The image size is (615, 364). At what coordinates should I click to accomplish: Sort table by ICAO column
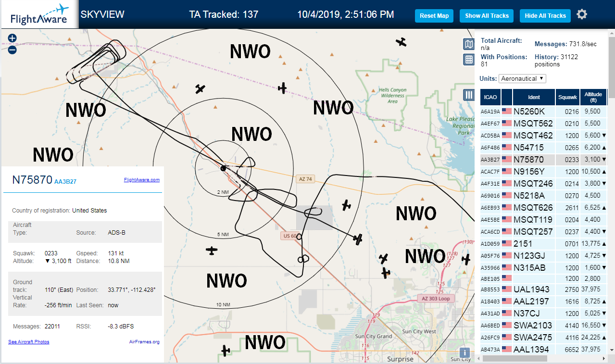pyautogui.click(x=490, y=97)
